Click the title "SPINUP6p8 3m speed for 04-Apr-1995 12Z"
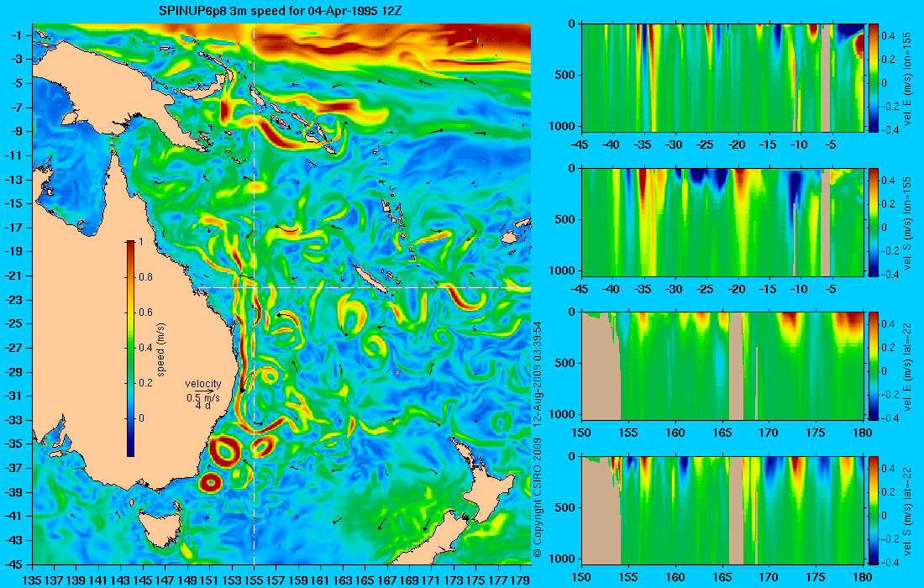The image size is (924, 588). (x=280, y=11)
